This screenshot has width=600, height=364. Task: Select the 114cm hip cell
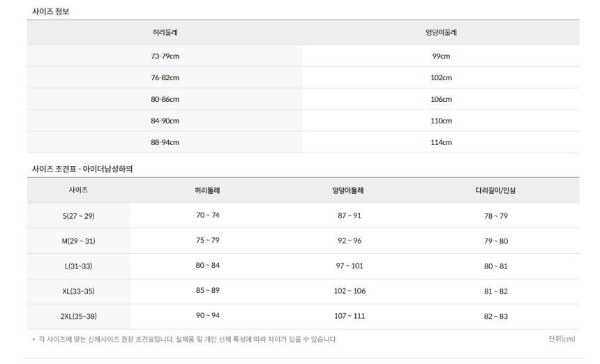click(441, 142)
